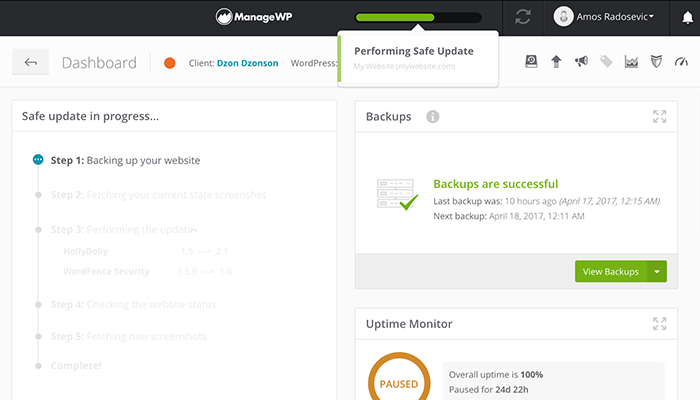
Task: Click the price tag icon
Action: 606,62
